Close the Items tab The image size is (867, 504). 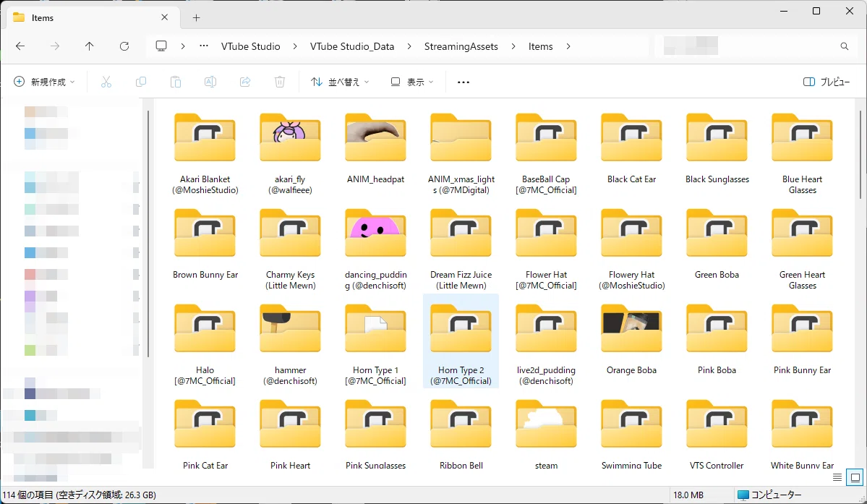click(x=164, y=17)
